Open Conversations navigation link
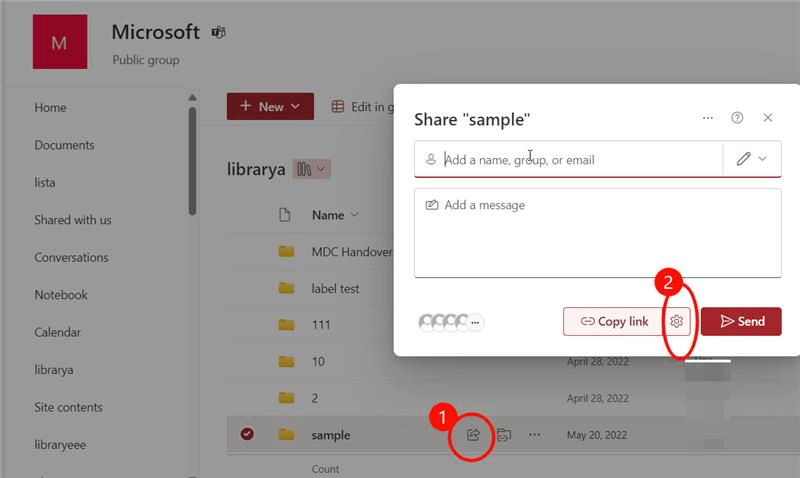The height and width of the screenshot is (478, 800). (x=71, y=258)
